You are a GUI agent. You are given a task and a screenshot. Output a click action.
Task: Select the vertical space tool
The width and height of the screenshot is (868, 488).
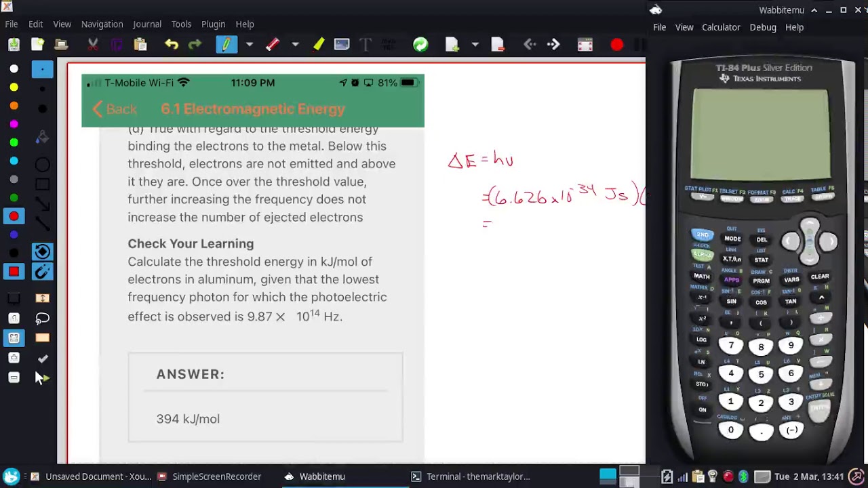click(42, 299)
